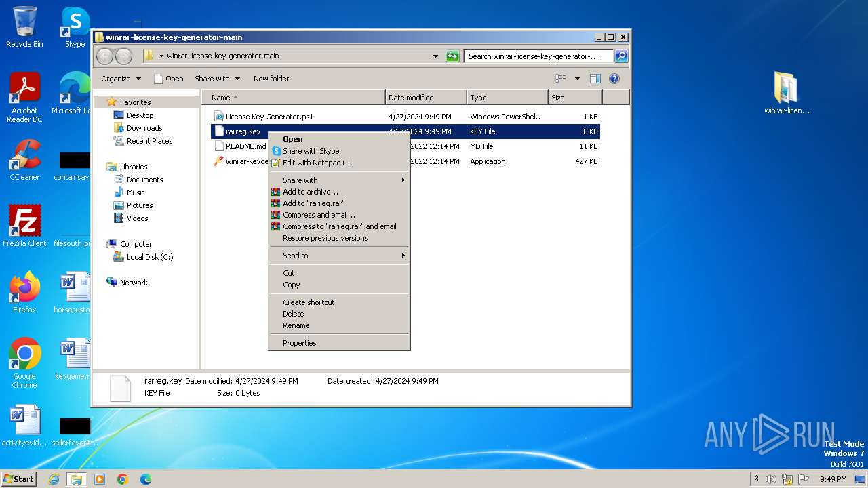Open the activityevid Word document icon
The image size is (868, 488).
click(x=24, y=426)
